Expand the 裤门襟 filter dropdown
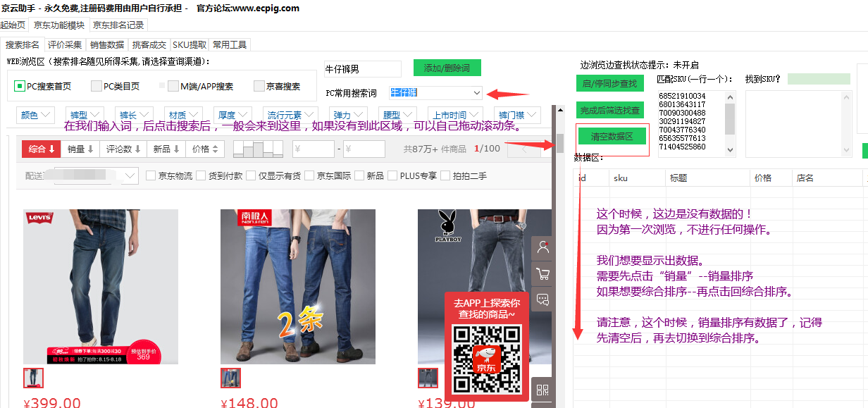The height and width of the screenshot is (408, 868). click(x=516, y=115)
